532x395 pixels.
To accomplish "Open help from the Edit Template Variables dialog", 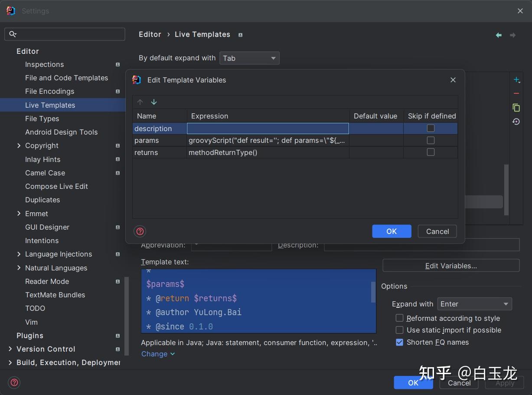I will [140, 231].
